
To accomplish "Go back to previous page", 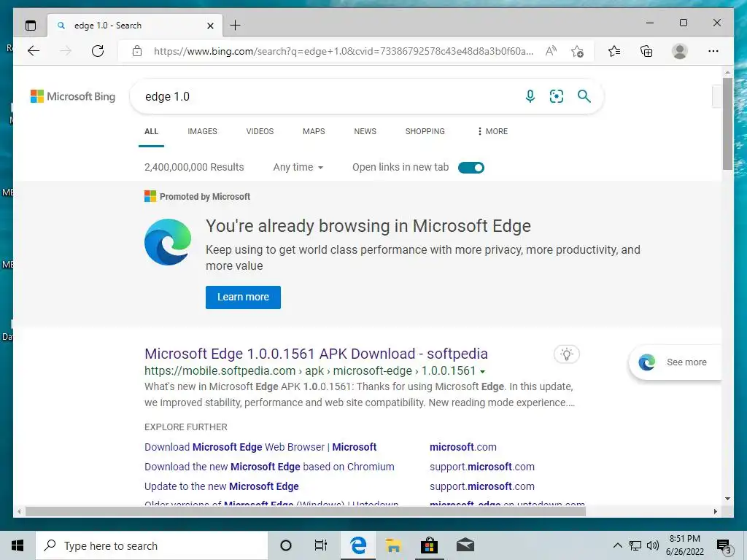I will 34,51.
